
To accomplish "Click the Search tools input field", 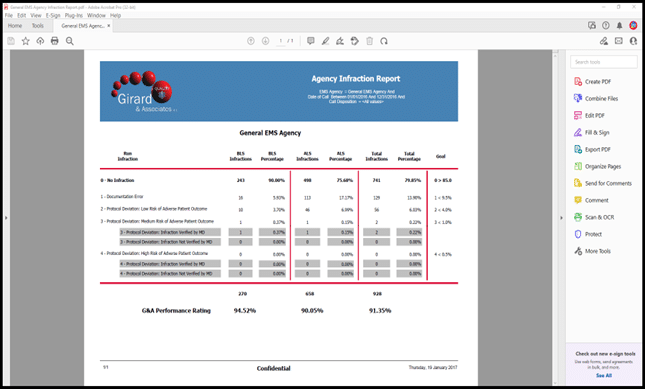I will coord(603,62).
